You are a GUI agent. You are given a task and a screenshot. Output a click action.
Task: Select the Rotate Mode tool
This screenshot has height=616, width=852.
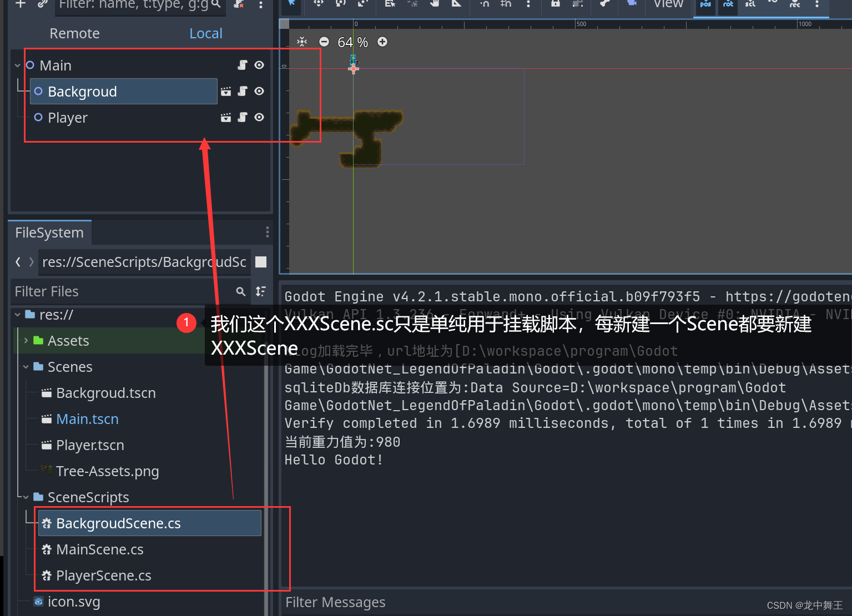click(x=341, y=3)
